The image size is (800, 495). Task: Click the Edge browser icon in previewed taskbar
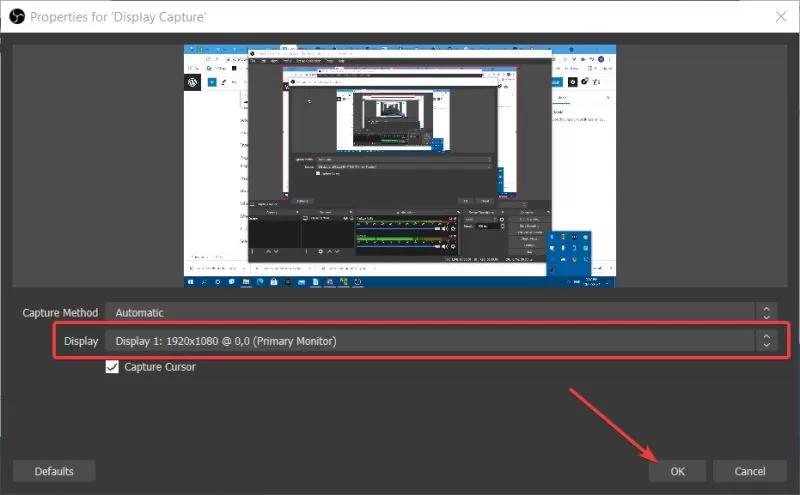(260, 282)
